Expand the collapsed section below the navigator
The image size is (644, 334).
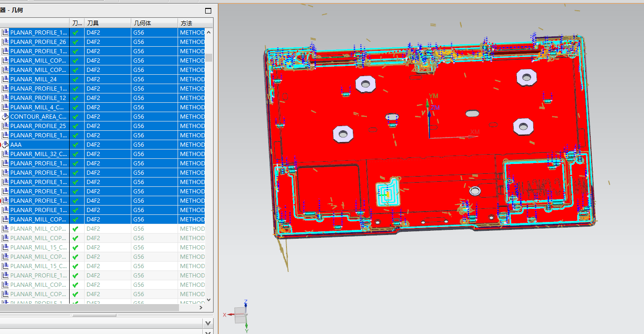point(208,323)
